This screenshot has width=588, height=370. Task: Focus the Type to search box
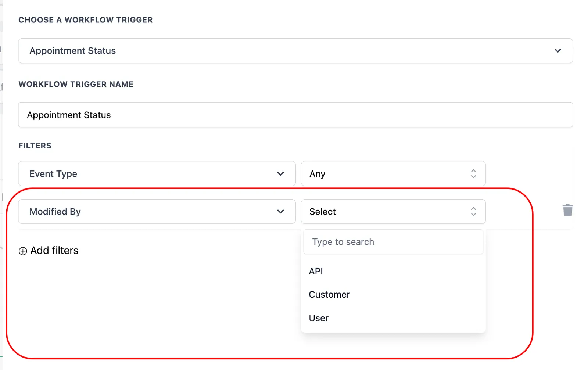tap(393, 242)
